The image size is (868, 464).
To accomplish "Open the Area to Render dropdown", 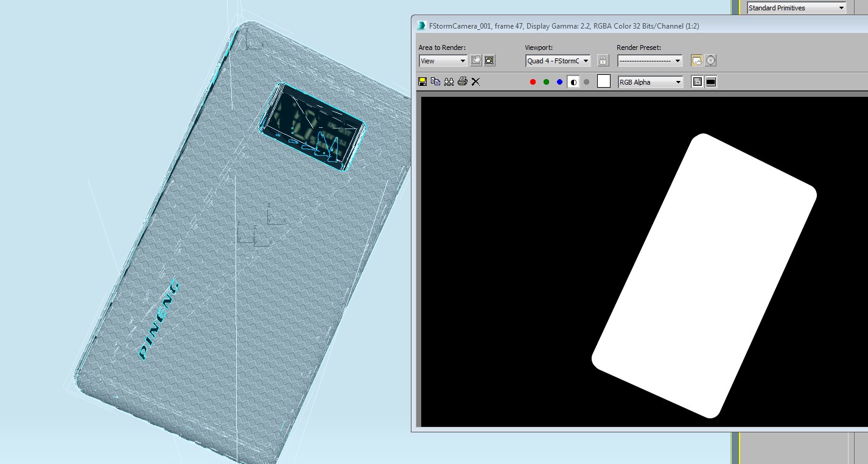I will 443,61.
